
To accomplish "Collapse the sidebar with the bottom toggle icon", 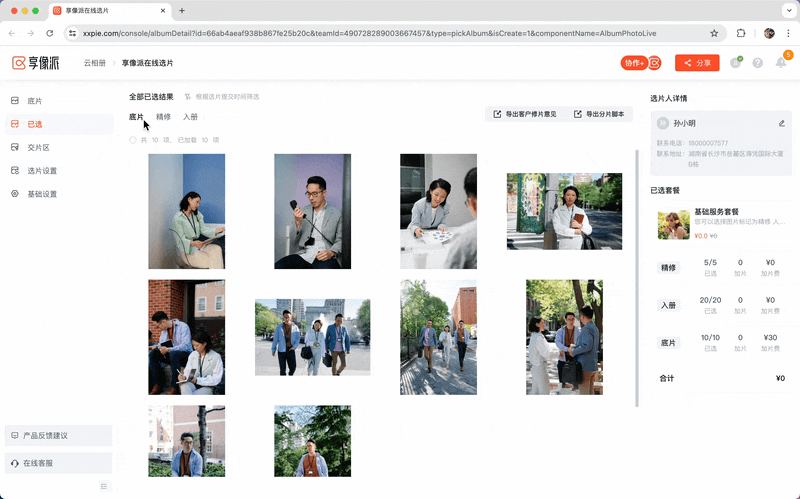I will [x=104, y=486].
